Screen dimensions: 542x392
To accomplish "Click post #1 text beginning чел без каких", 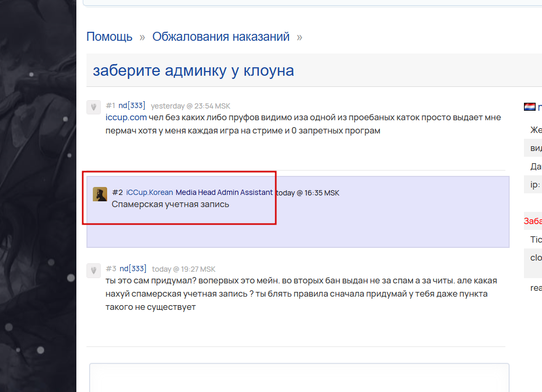I will tap(303, 124).
